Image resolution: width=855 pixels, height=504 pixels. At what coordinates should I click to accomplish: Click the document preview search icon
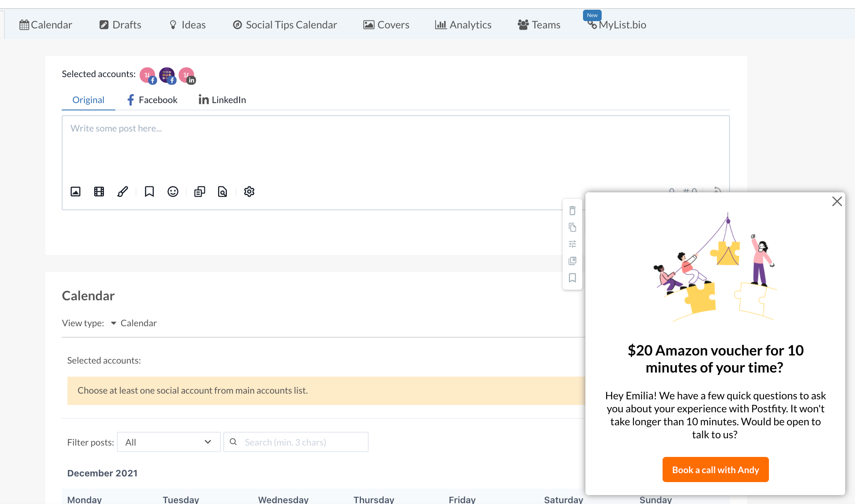click(x=222, y=192)
